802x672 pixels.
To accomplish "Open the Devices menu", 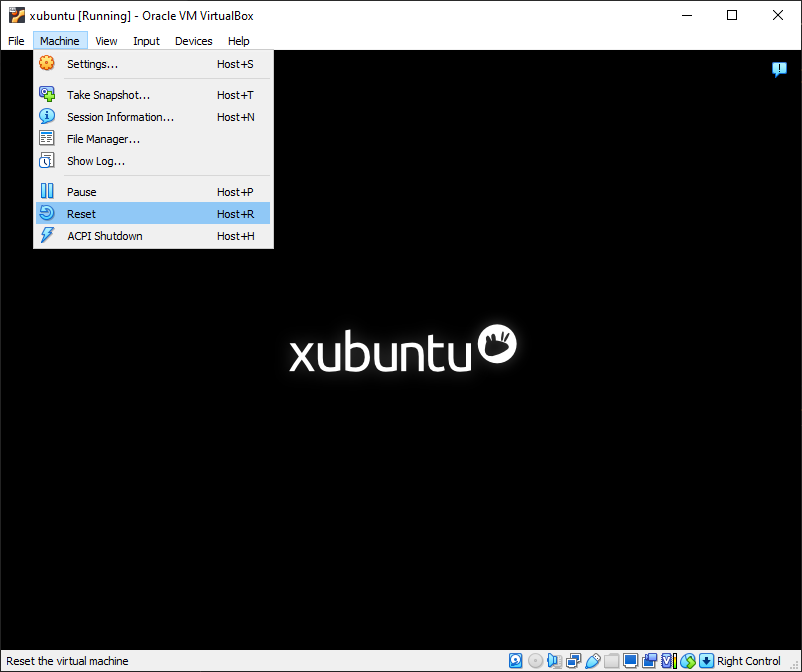I will (x=193, y=41).
